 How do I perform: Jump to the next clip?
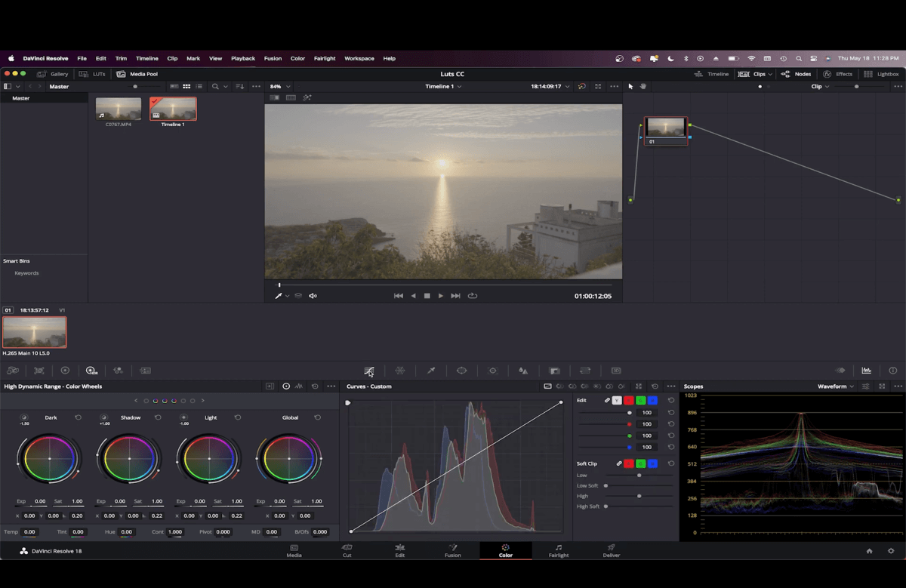click(455, 296)
